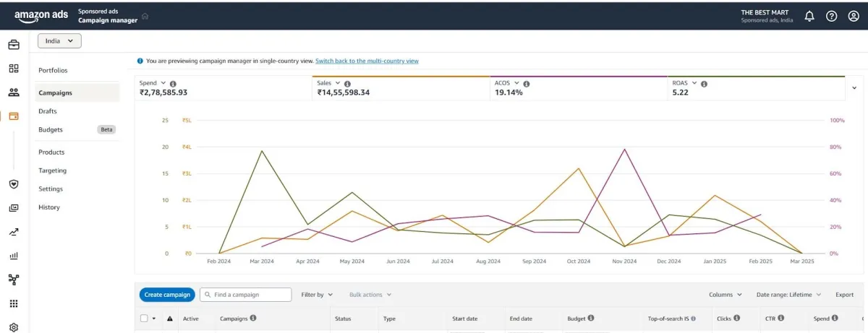
Task: Open the notifications bell
Action: click(x=809, y=16)
